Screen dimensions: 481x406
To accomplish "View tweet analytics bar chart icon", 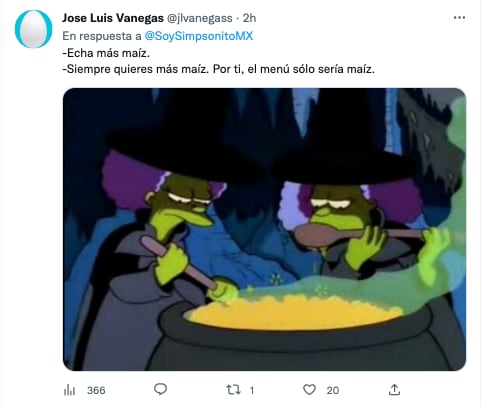I will (x=69, y=390).
